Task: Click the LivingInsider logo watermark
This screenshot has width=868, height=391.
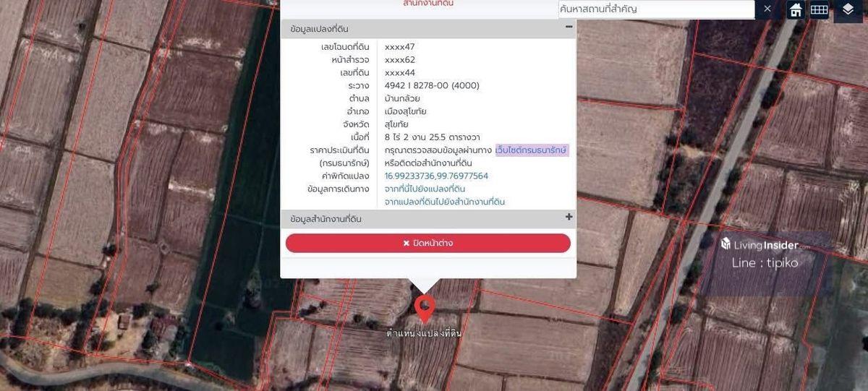Action: (765, 245)
